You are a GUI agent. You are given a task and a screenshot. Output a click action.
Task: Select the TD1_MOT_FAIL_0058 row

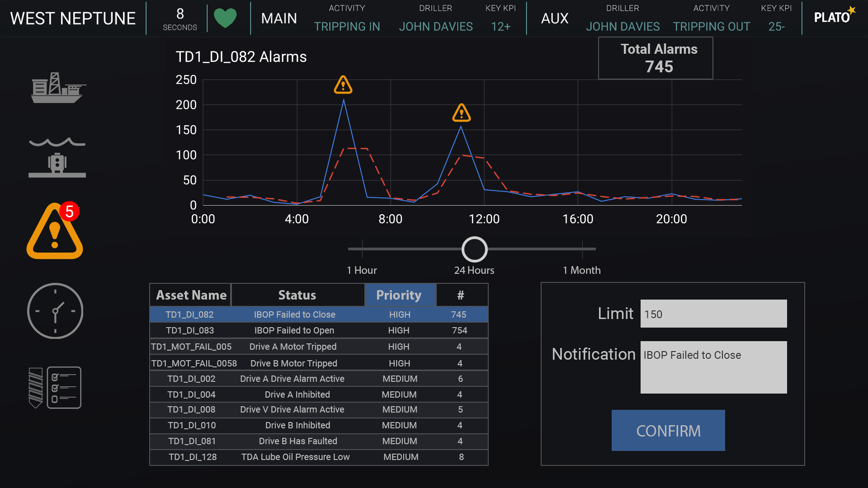(x=319, y=363)
